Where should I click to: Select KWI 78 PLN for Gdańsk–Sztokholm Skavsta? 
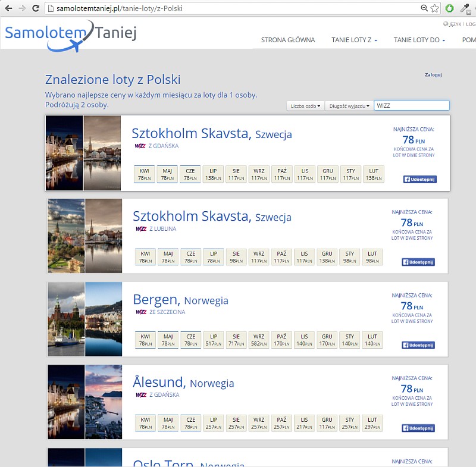[x=145, y=174]
